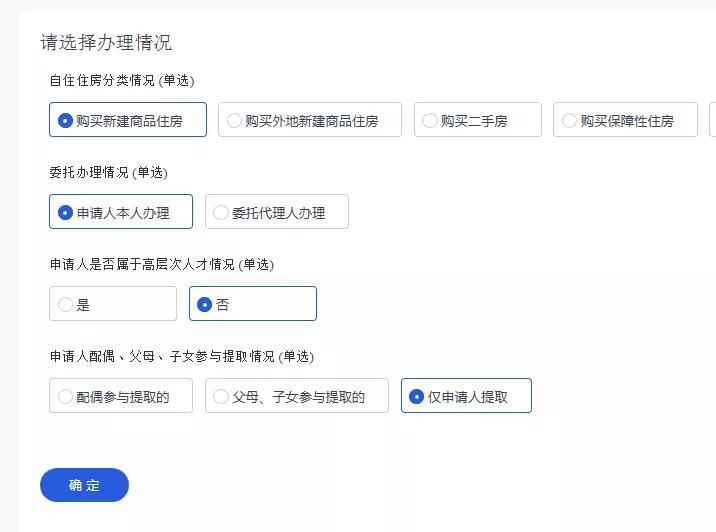This screenshot has height=532, width=716.
Task: Choose 父母、子女参与提取的 option
Action: tap(297, 396)
